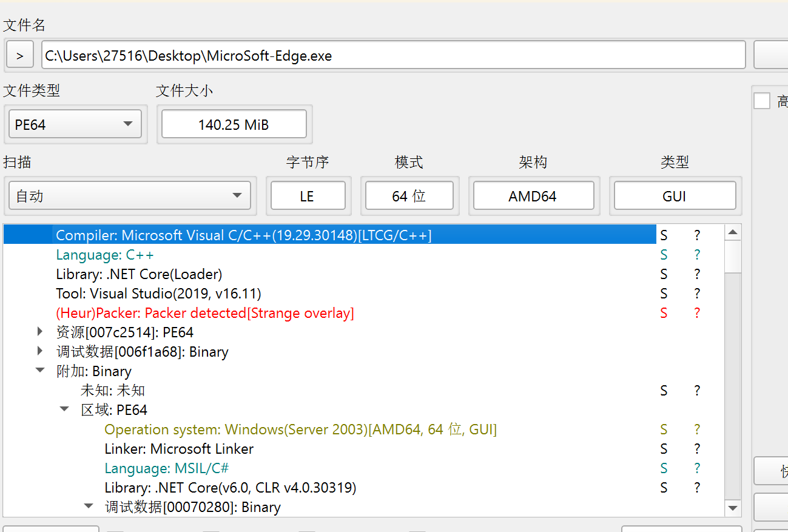This screenshot has width=788, height=532.
Task: Click the ? in the Linker row
Action: tap(697, 449)
